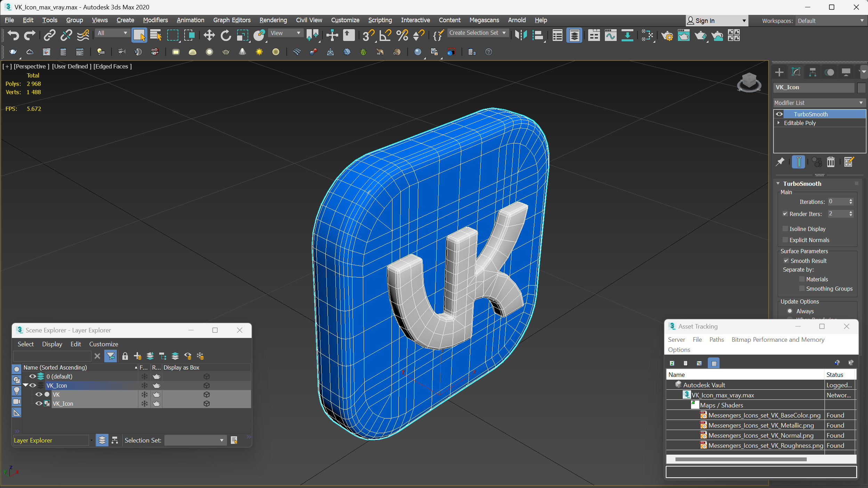Open Selection Set dropdown in Layer Explorer
The height and width of the screenshot is (488, 868).
[x=195, y=440]
